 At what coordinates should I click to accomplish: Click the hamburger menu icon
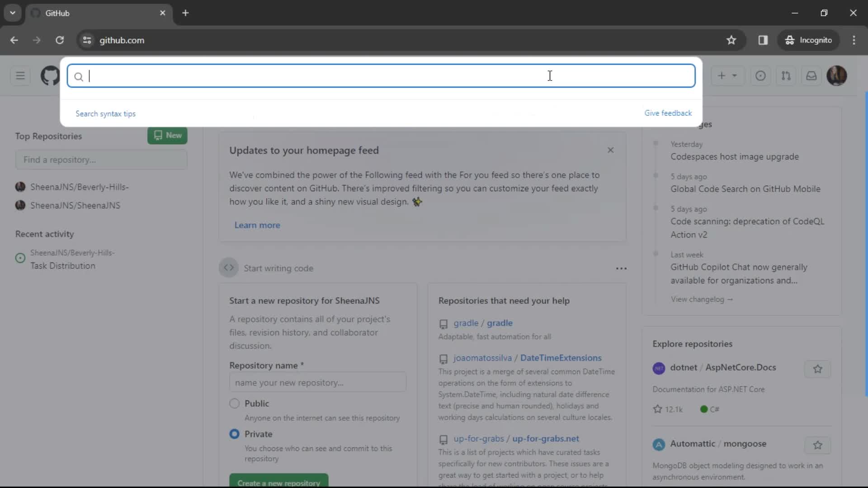pyautogui.click(x=20, y=75)
